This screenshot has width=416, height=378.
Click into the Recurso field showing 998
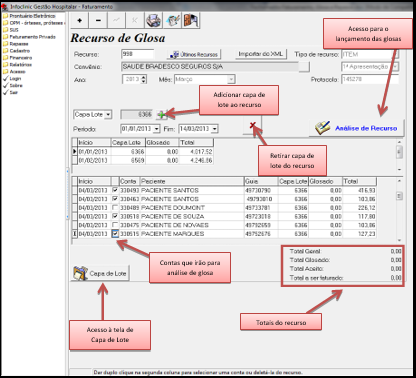pyautogui.click(x=138, y=54)
